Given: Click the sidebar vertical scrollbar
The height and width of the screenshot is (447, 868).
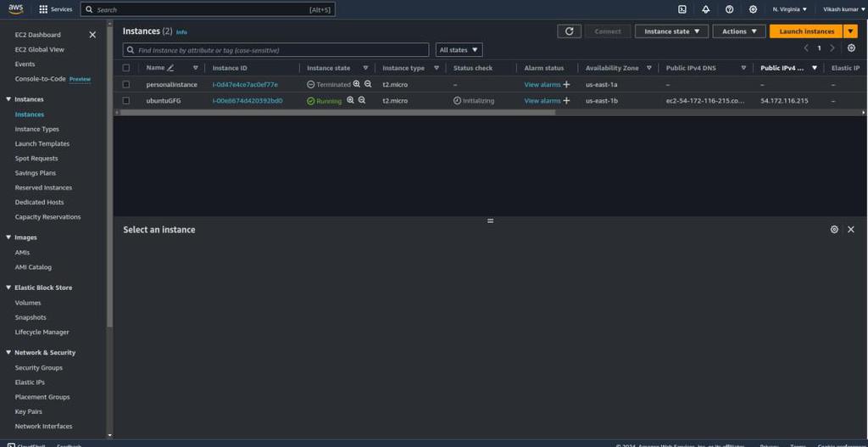Looking at the screenshot, I should (x=109, y=176).
